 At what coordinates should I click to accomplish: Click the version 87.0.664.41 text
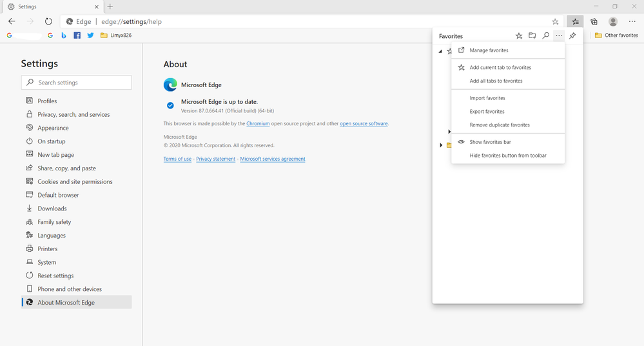tap(228, 111)
